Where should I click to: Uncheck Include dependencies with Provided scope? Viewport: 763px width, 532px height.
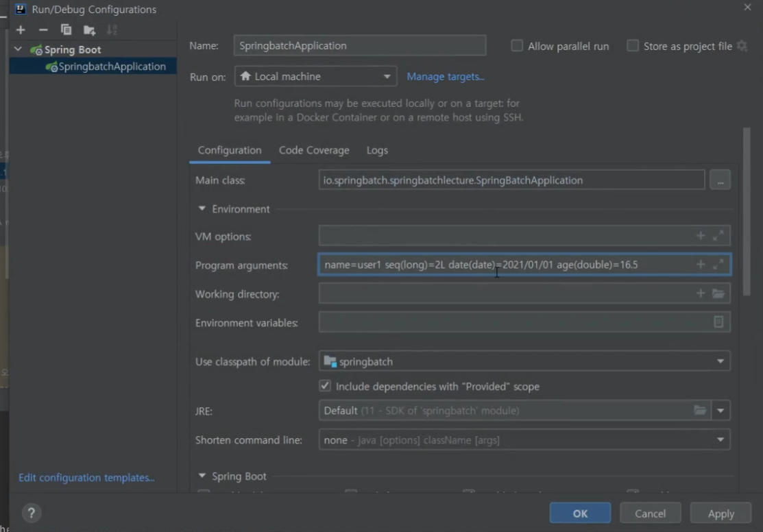pos(325,386)
